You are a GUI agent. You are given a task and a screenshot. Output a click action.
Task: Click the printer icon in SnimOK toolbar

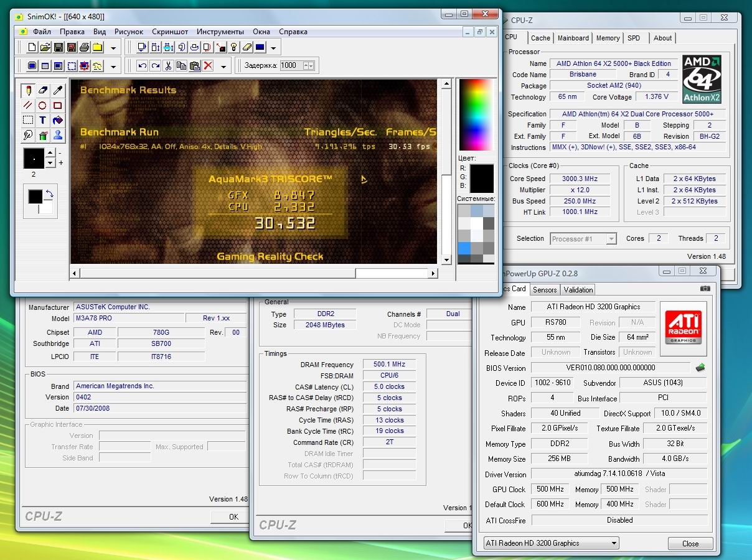click(85, 47)
